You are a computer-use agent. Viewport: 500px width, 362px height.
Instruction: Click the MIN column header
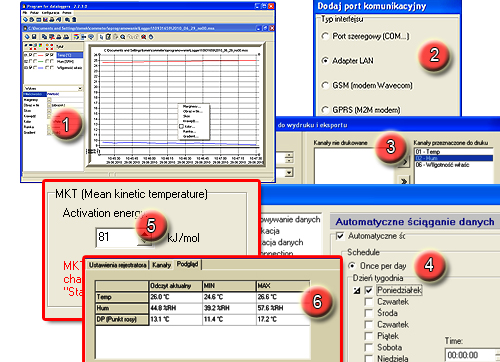tap(229, 286)
